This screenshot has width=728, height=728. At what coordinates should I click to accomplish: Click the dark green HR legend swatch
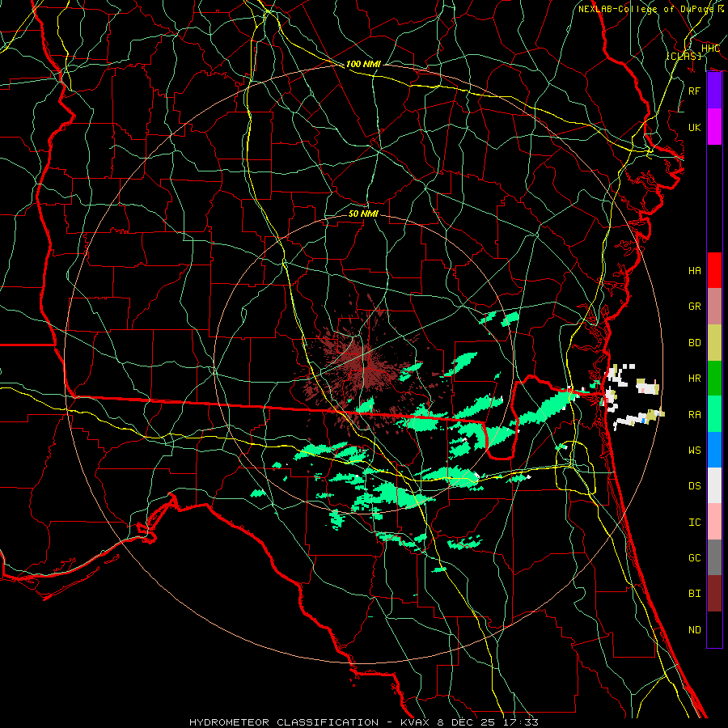click(714, 379)
